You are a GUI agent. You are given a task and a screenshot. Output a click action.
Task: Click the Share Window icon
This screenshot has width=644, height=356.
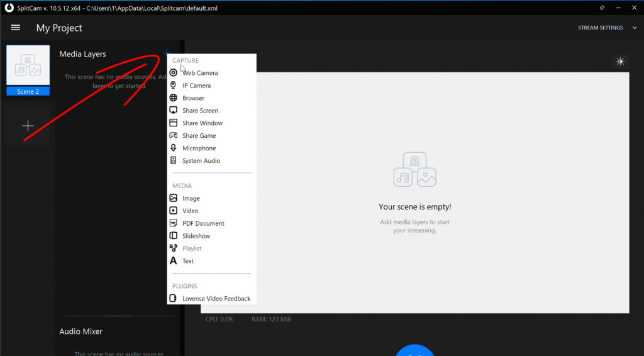(174, 123)
